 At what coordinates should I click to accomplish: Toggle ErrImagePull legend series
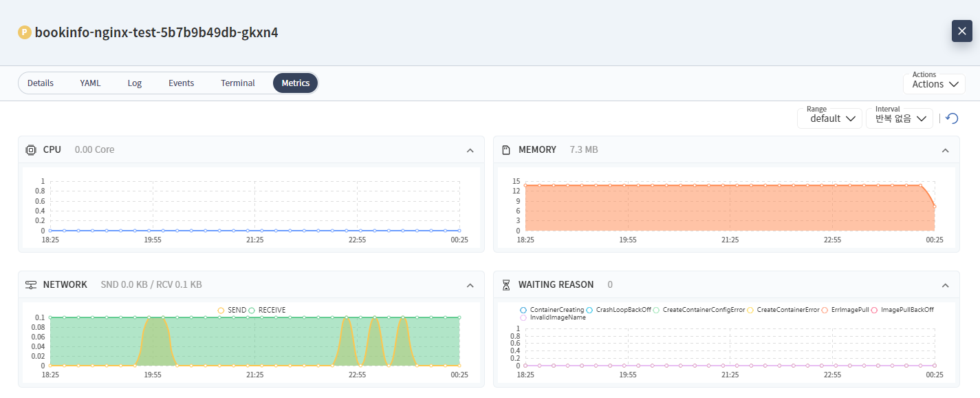845,310
